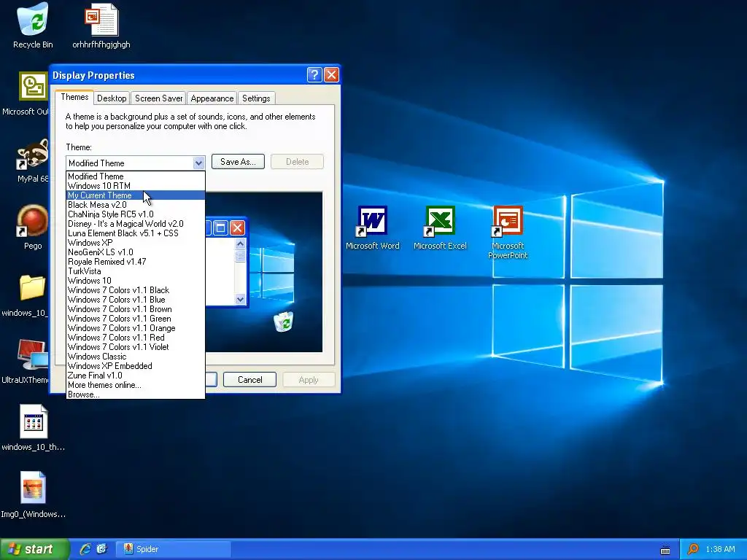Click the magnifier search icon in tray
This screenshot has height=560, width=747.
click(693, 549)
